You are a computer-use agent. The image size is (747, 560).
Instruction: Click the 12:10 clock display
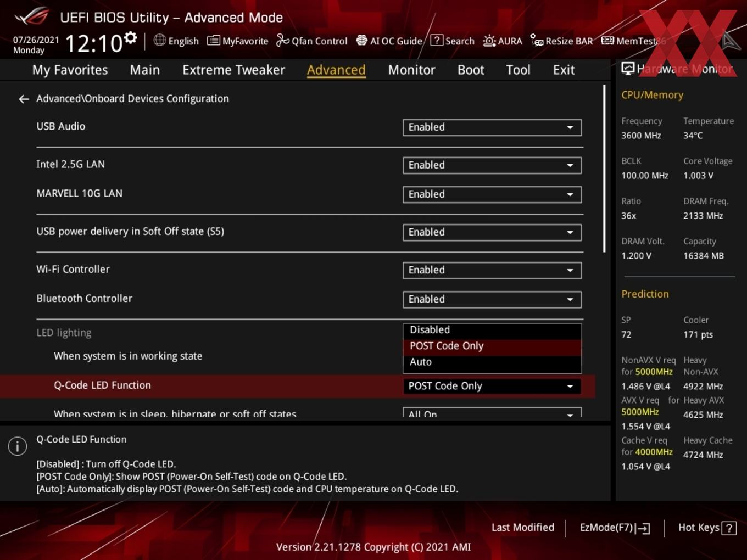93,43
